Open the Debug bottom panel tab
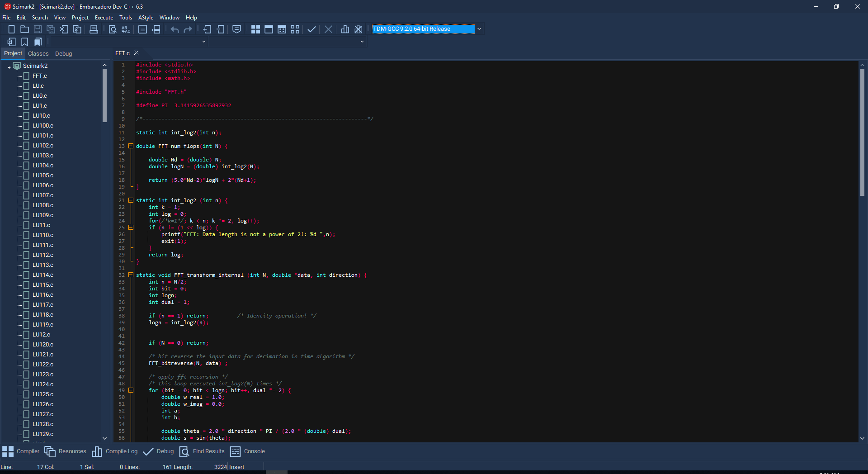 click(158, 451)
